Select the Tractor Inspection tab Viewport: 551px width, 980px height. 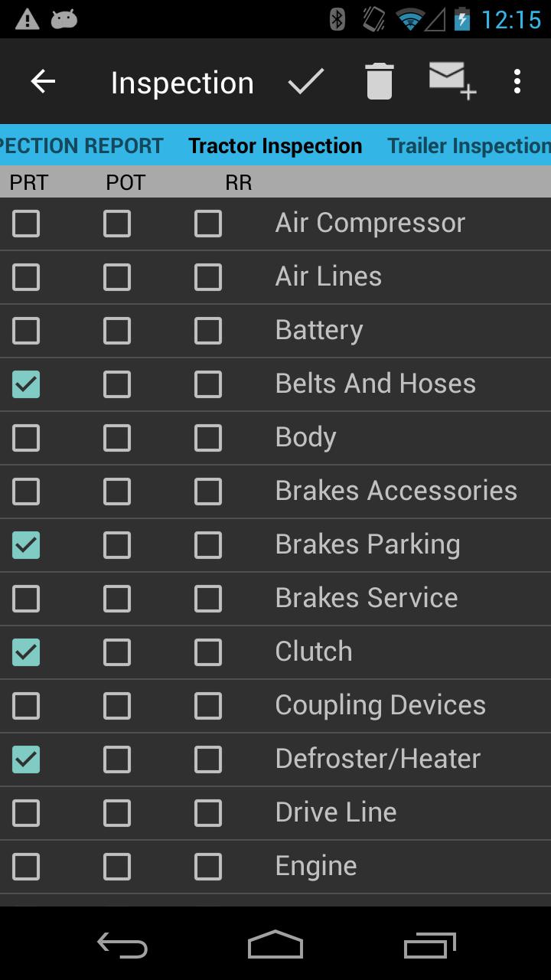pos(275,145)
